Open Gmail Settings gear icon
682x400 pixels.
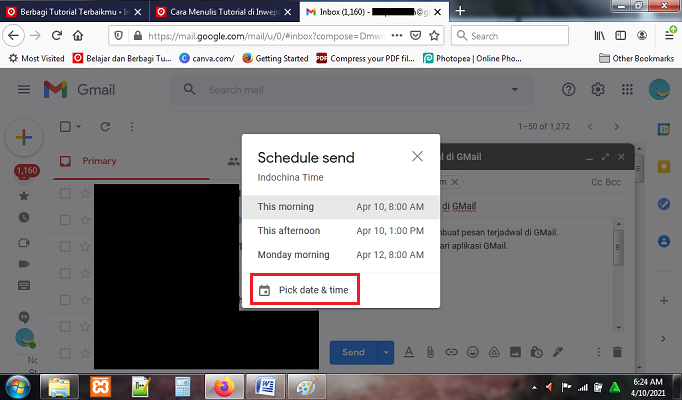(598, 90)
